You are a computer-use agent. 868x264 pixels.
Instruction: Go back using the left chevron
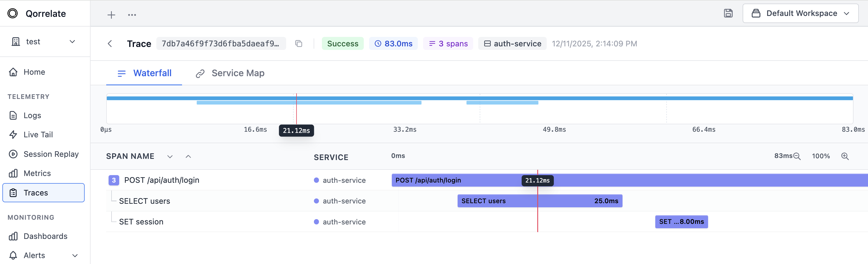tap(110, 43)
